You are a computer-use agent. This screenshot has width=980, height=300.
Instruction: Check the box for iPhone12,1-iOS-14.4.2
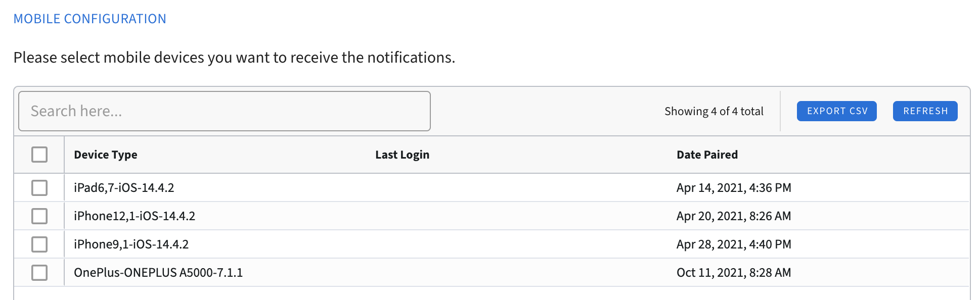coord(39,216)
